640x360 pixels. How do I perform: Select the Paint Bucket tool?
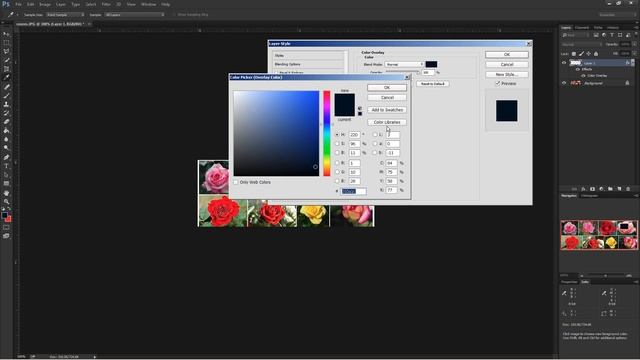click(6, 131)
